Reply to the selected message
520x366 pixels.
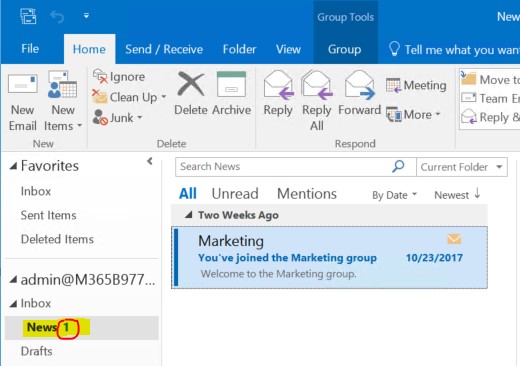pyautogui.click(x=278, y=94)
